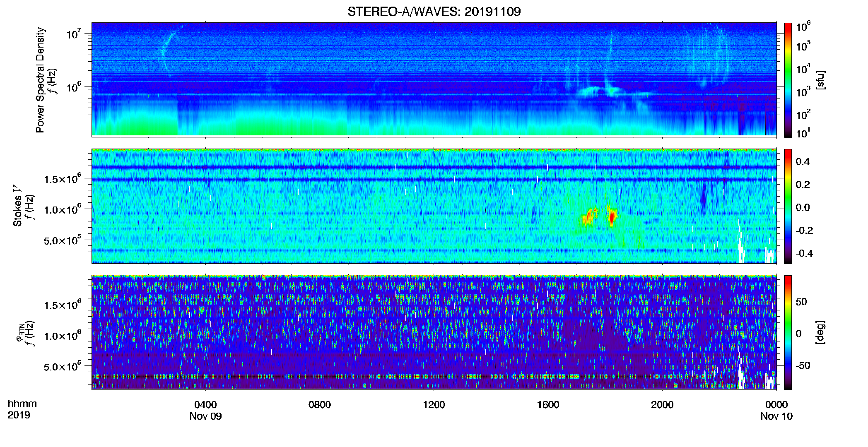Click the deg colorbar of bottom panel
Viewport: 868px width, 447px height.
click(x=788, y=332)
